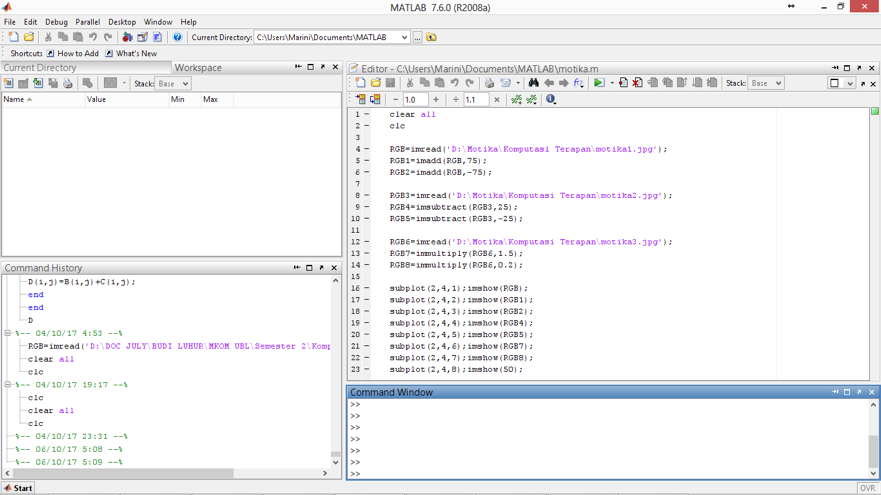
Task: Open the Profiler icon in main toolbar
Action: point(157,37)
